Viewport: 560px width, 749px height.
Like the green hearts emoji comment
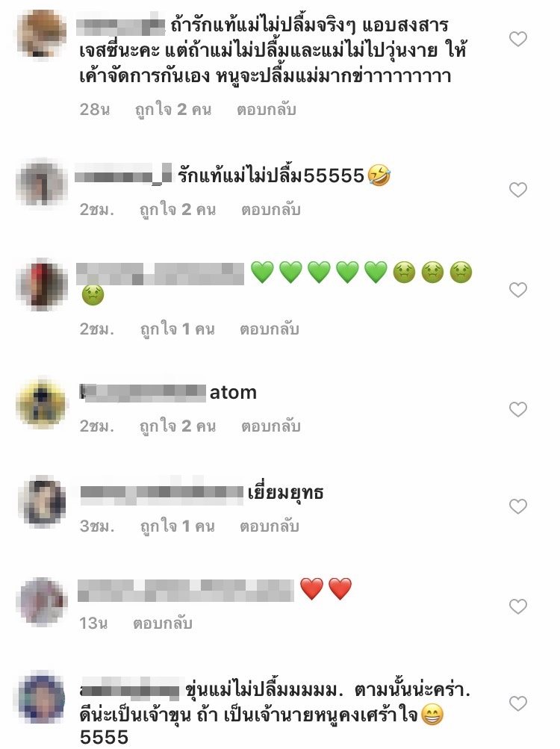[x=518, y=290]
